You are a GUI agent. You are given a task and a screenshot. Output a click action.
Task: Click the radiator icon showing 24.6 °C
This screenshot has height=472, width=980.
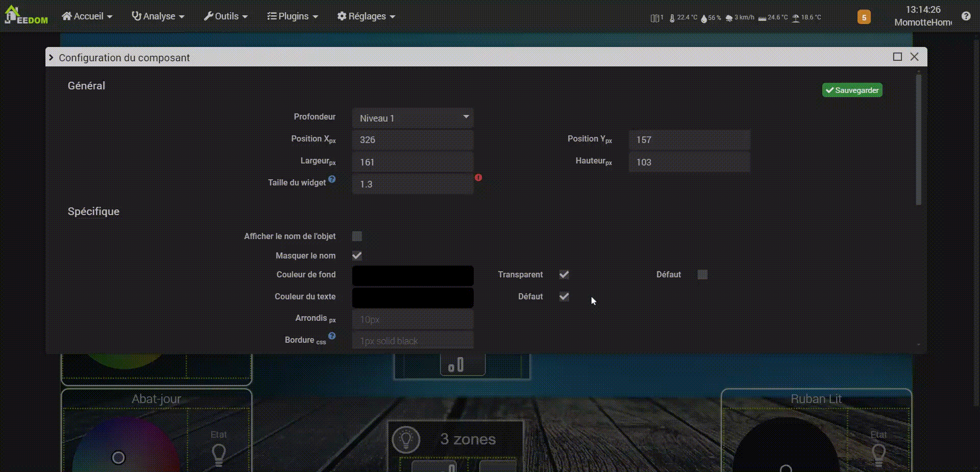click(x=762, y=18)
